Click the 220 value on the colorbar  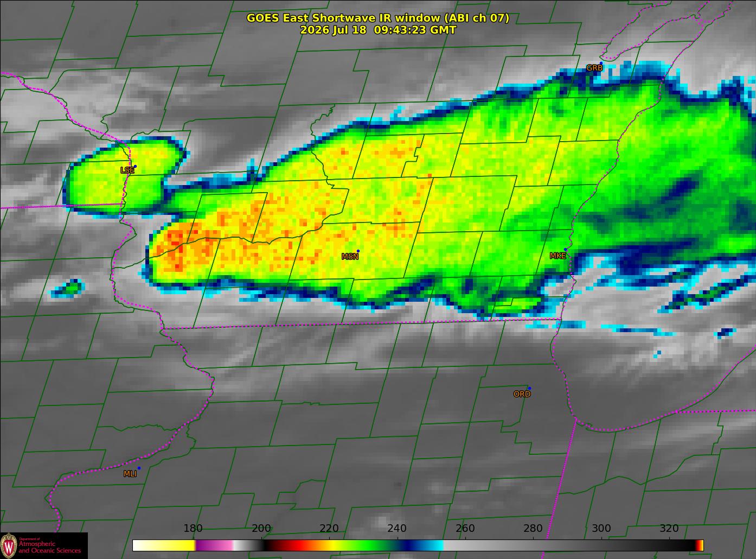tap(329, 529)
